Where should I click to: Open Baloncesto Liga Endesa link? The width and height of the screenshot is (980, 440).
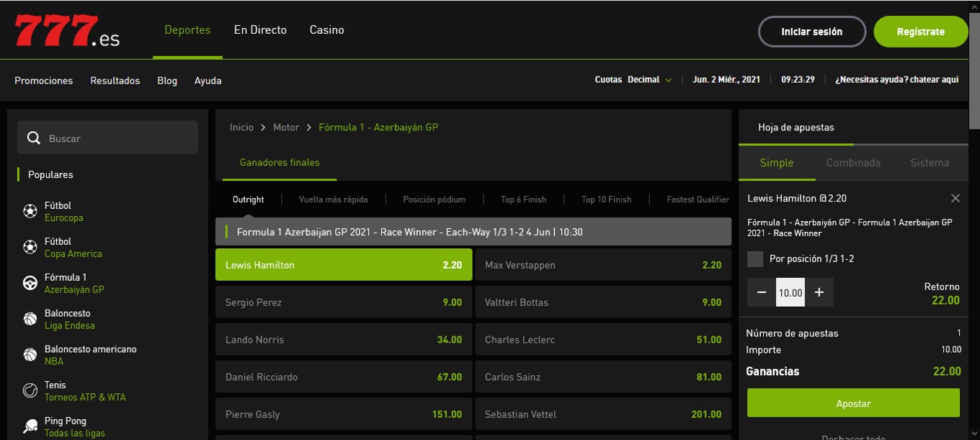(x=69, y=319)
